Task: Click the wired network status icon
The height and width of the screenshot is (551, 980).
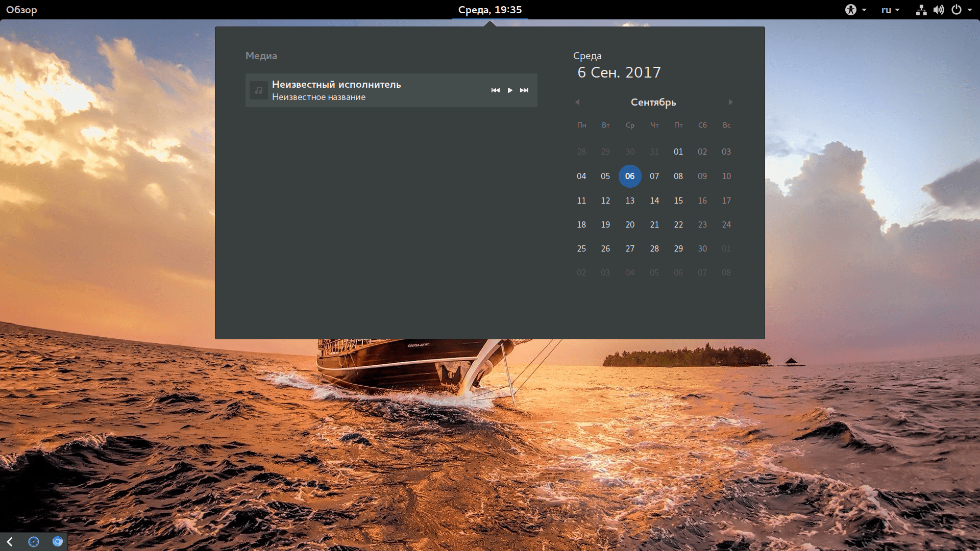Action: (x=921, y=10)
